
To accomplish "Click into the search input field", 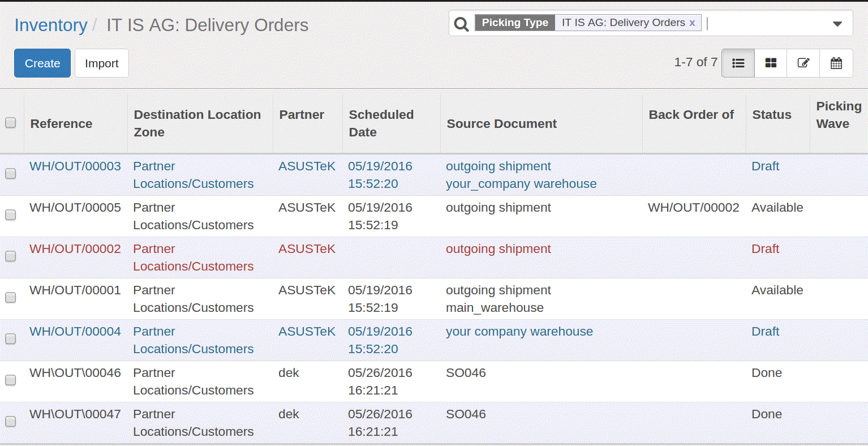I will point(767,23).
